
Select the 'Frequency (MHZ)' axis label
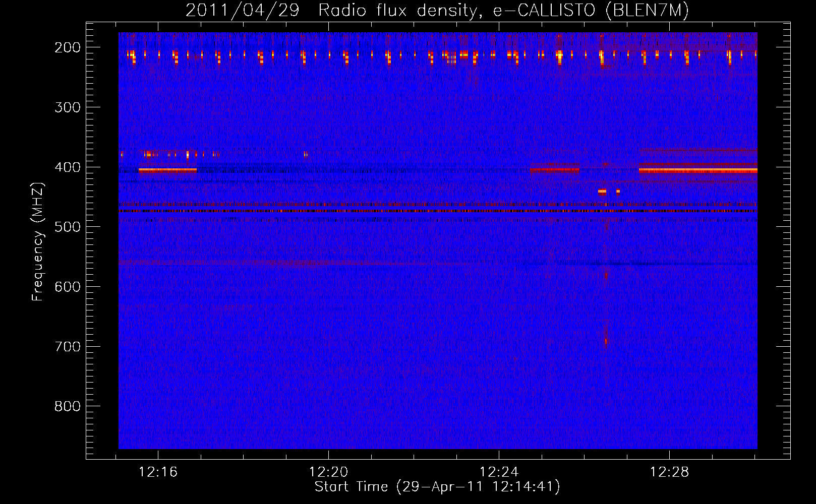click(x=38, y=242)
